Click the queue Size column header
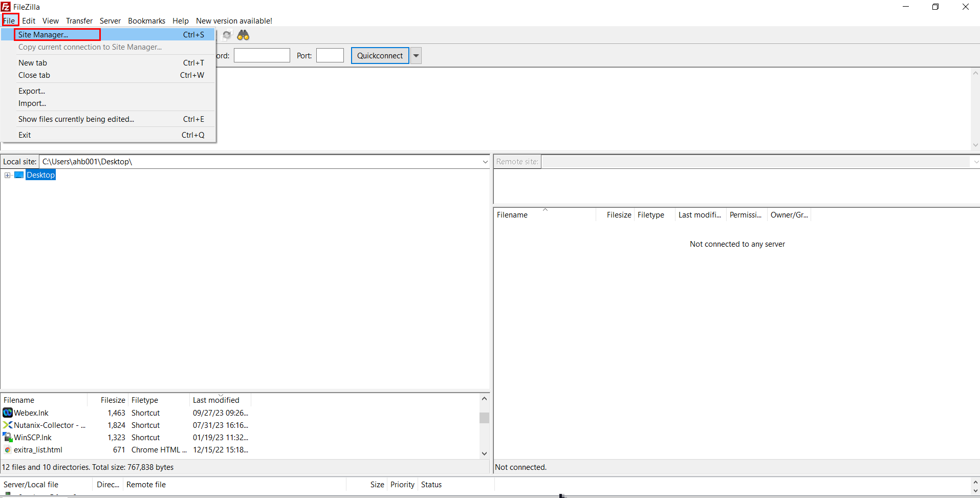980x498 pixels. [366, 484]
